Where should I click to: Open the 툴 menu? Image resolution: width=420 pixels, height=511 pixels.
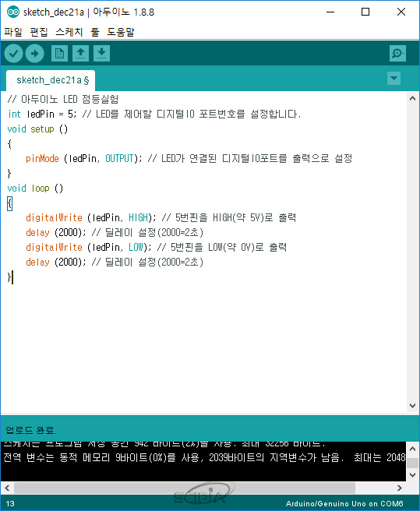point(95,32)
